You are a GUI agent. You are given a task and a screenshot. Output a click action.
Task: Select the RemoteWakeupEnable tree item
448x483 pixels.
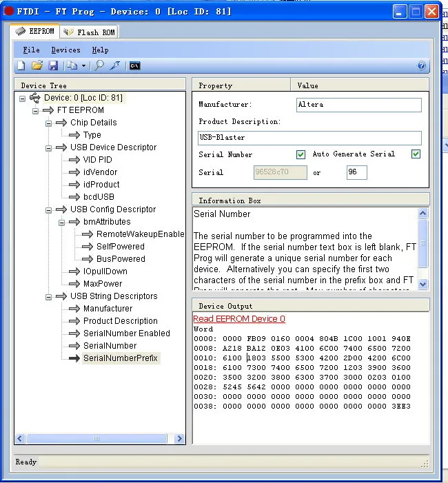coord(140,234)
